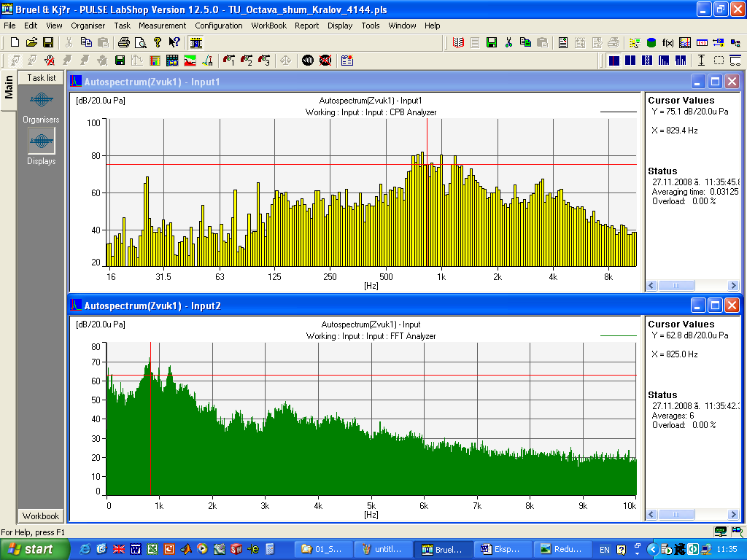Open the Configuration menu
747x560 pixels.
pyautogui.click(x=219, y=26)
